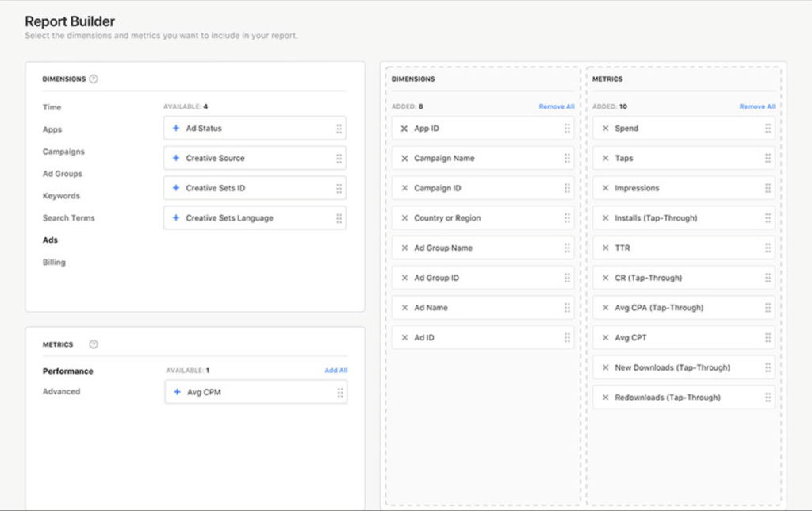The image size is (812, 511).
Task: Click the Avg CPA (Tap-Through) label
Action: tap(659, 308)
